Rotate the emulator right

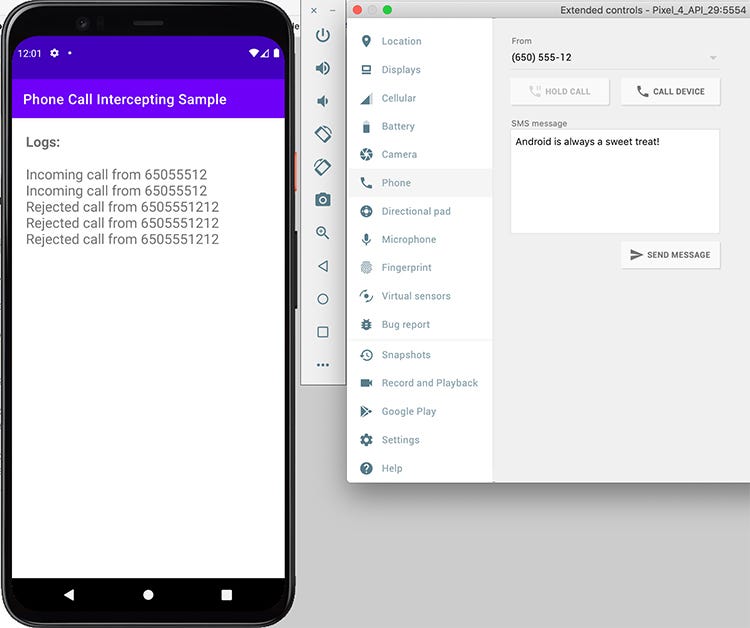(x=323, y=167)
